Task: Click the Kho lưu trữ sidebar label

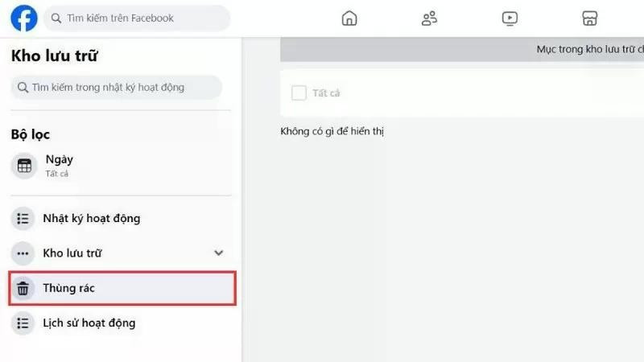Action: (x=72, y=253)
